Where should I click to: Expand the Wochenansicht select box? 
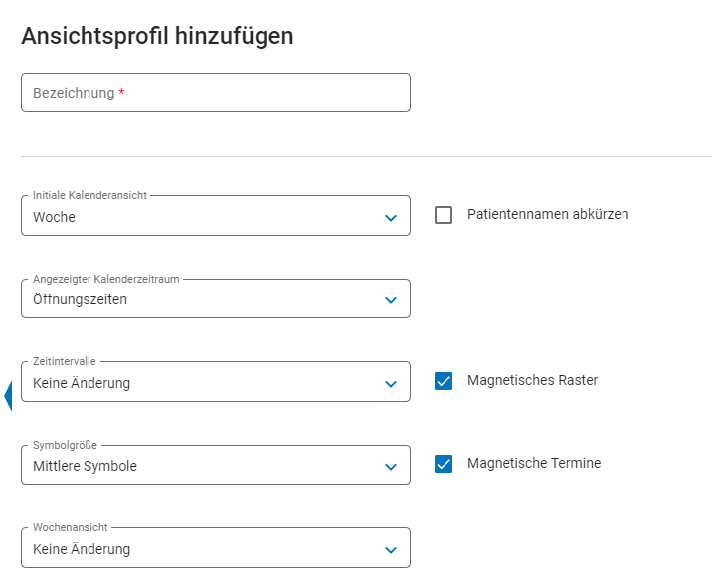click(x=199, y=549)
